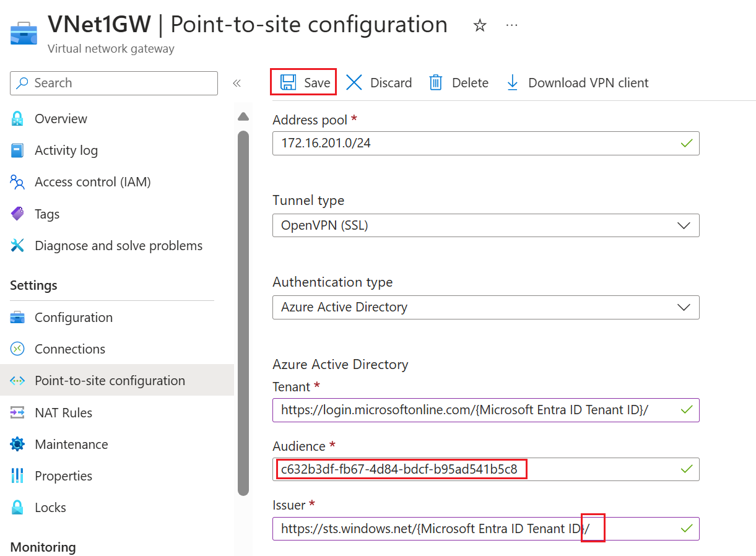
Task: Click the Locks padlock icon
Action: 17,508
